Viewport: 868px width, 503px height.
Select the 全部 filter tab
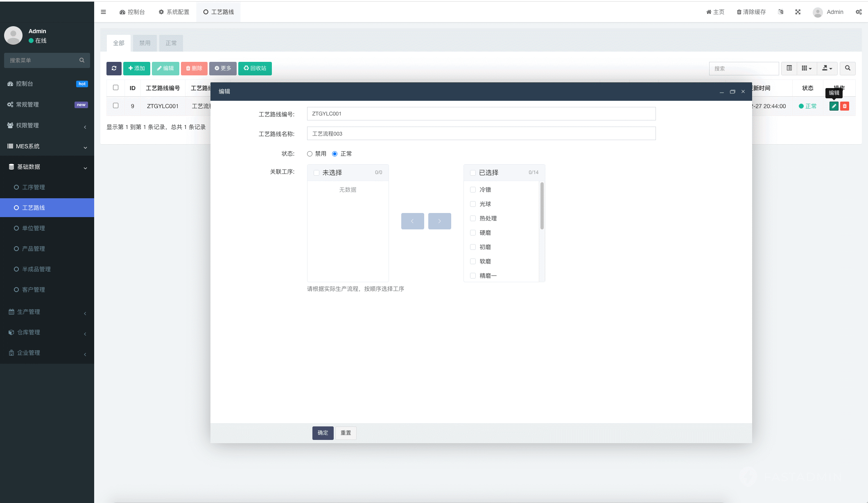[119, 43]
